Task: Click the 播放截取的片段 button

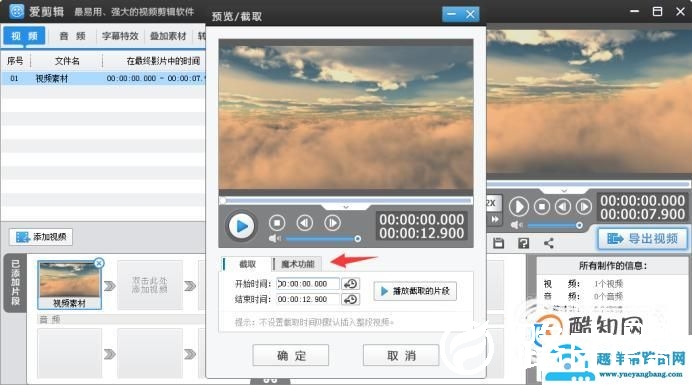Action: coord(415,291)
